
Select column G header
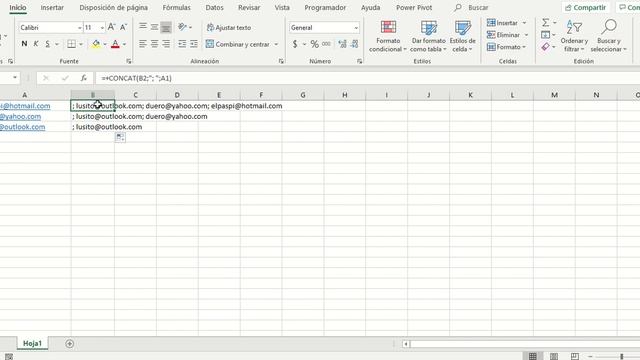303,95
